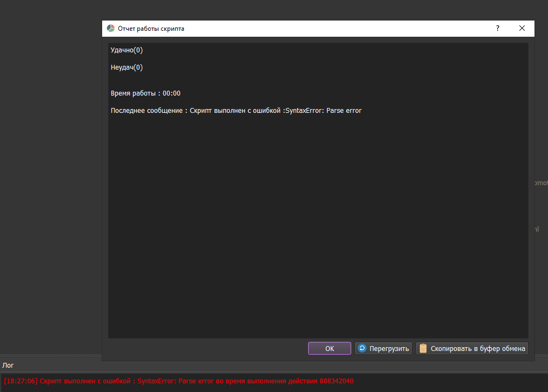This screenshot has height=392, width=548.
Task: Open help via the question mark button
Action: (498, 29)
